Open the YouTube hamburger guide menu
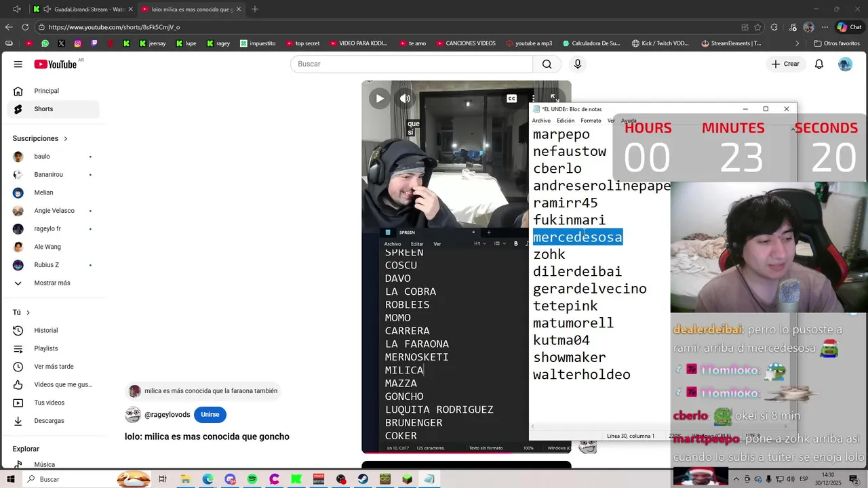868x488 pixels. coord(18,64)
